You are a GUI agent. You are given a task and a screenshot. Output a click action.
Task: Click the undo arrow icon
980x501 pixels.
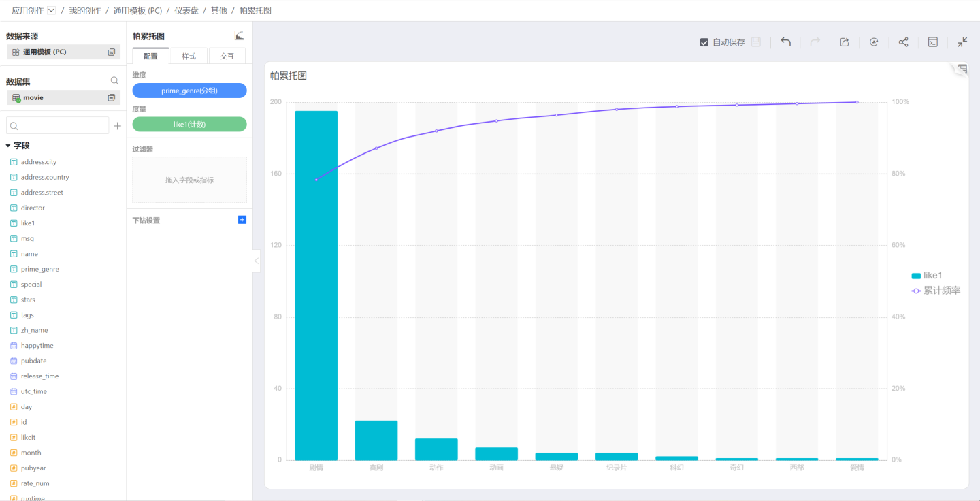(x=785, y=42)
